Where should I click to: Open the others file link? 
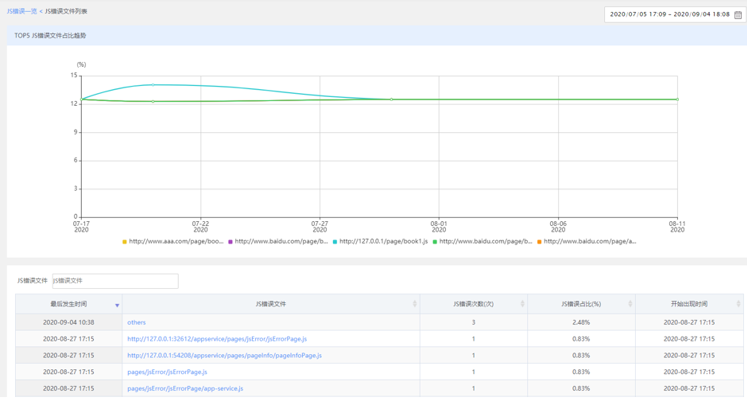click(136, 322)
